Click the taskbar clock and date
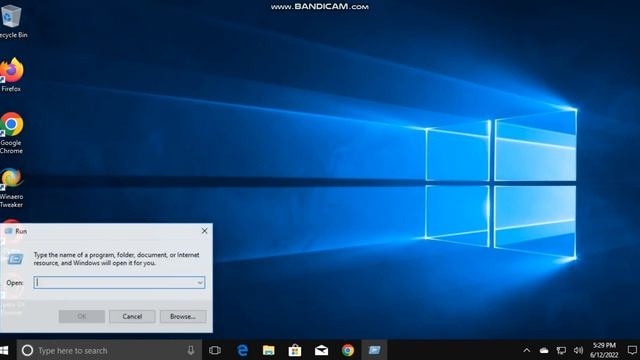The image size is (640, 360). [x=604, y=350]
